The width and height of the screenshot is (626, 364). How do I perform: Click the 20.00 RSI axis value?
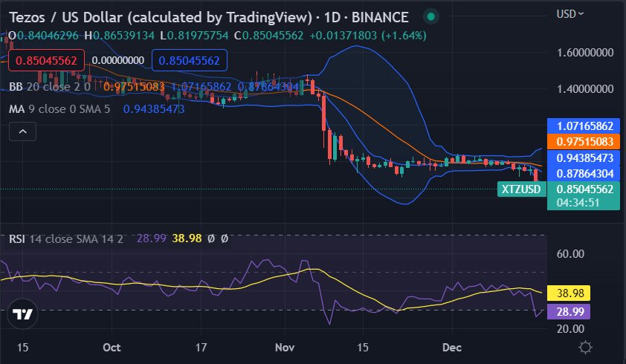click(570, 329)
